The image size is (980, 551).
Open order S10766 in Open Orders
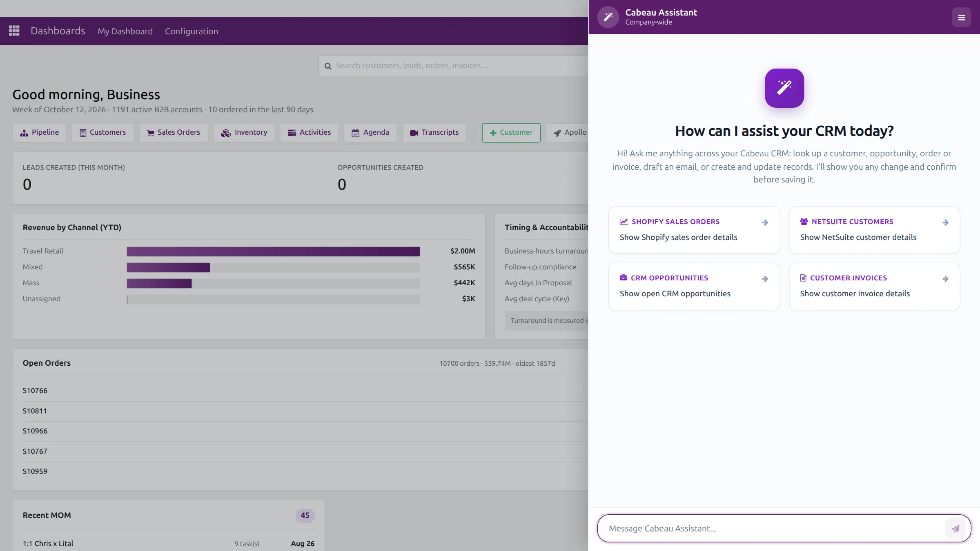tap(35, 391)
